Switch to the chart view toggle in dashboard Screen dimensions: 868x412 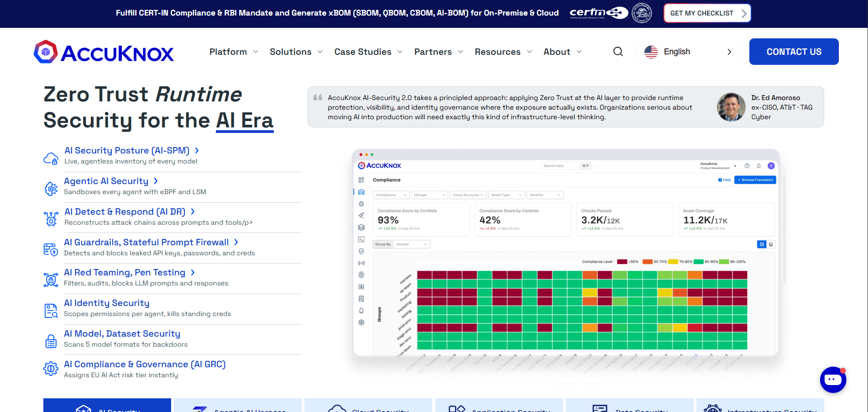point(771,244)
